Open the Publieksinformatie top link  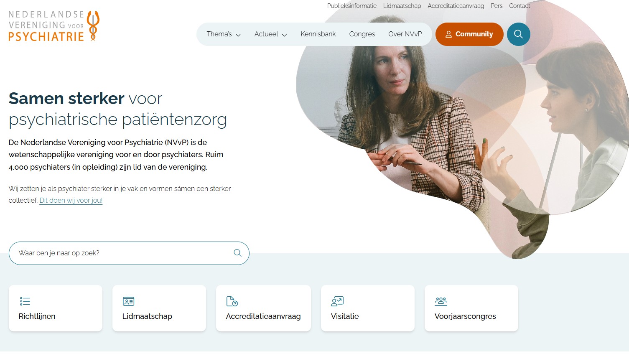352,6
